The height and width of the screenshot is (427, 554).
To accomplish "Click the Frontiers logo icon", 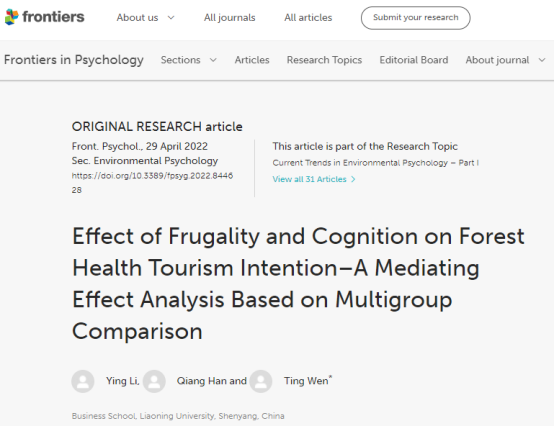I will coord(11,17).
